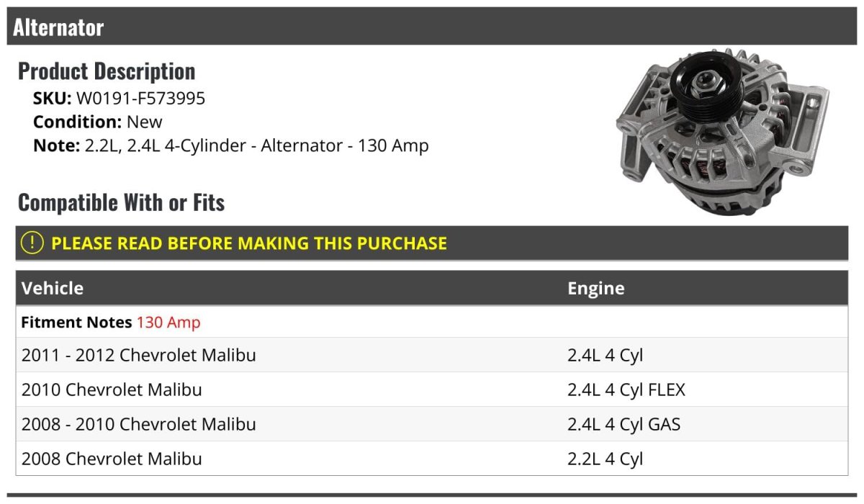864x504 pixels.
Task: Click the 2.4L 4 Cyl GAS engine cell
Action: click(x=624, y=424)
